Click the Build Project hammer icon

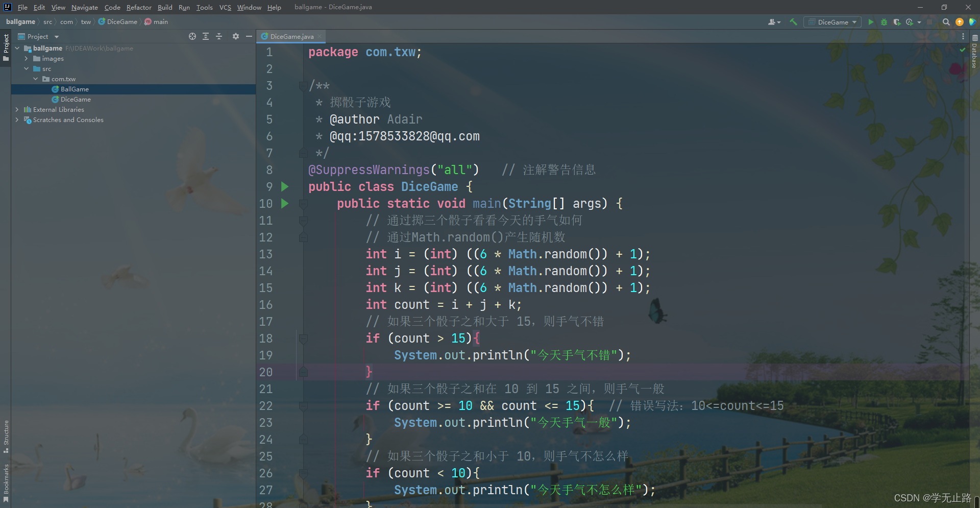click(793, 22)
